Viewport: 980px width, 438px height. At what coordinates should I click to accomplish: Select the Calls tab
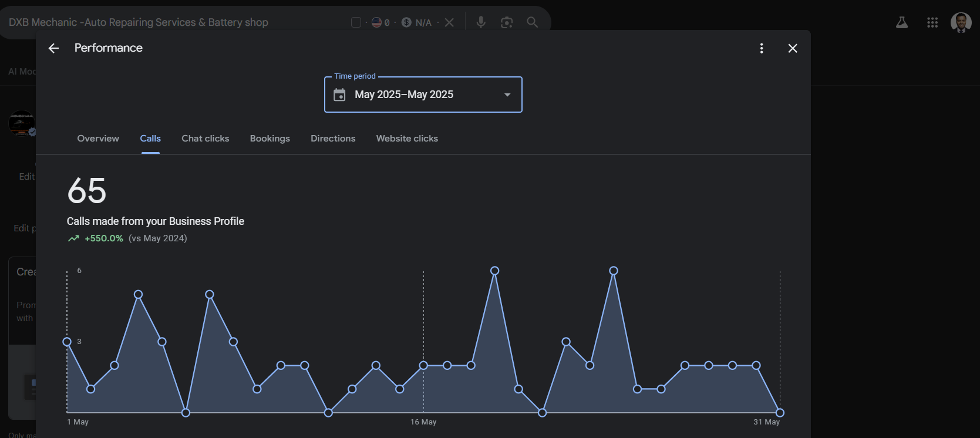(150, 139)
